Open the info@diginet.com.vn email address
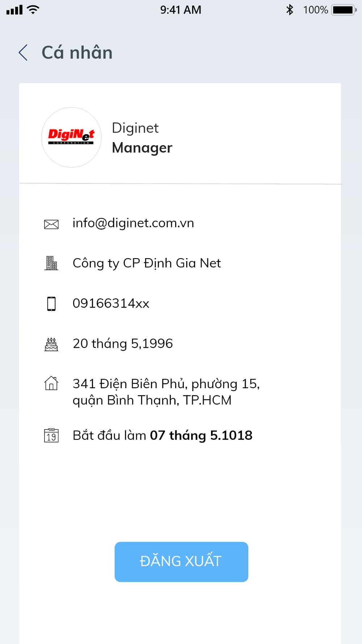362x644 pixels. [x=133, y=223]
